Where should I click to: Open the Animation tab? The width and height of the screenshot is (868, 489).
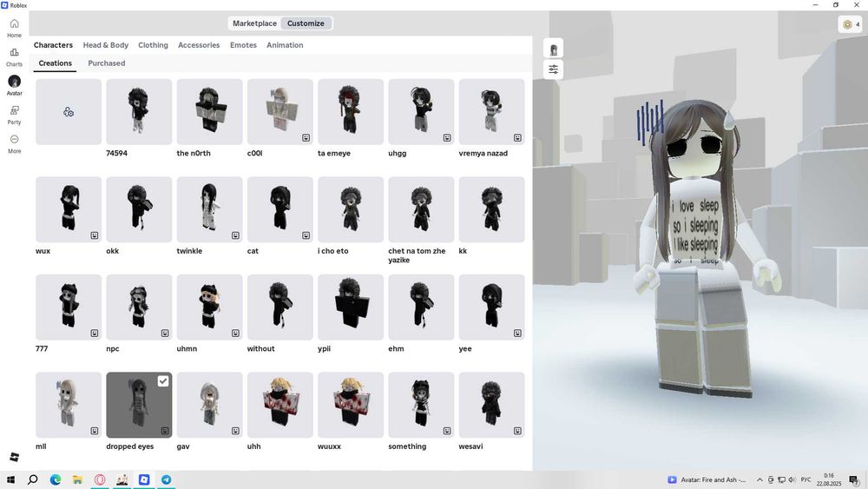(x=285, y=45)
